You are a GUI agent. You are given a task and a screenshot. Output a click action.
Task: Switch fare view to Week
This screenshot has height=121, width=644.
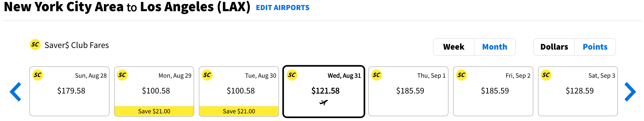click(x=454, y=47)
